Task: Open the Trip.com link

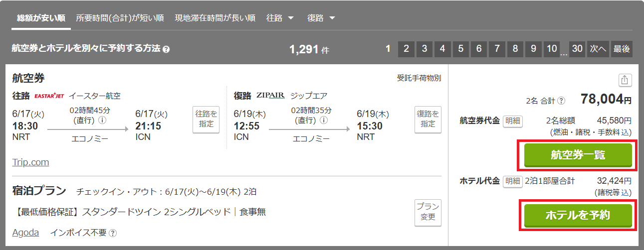Action: coord(30,162)
